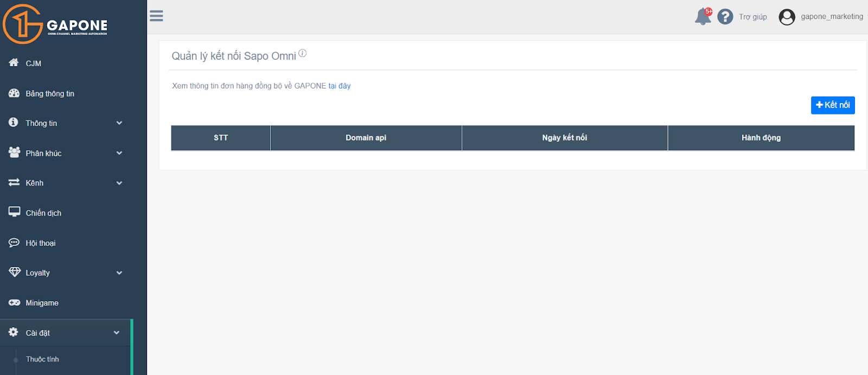868x375 pixels.
Task: Click the Loyalty diamond icon
Action: coord(15,272)
